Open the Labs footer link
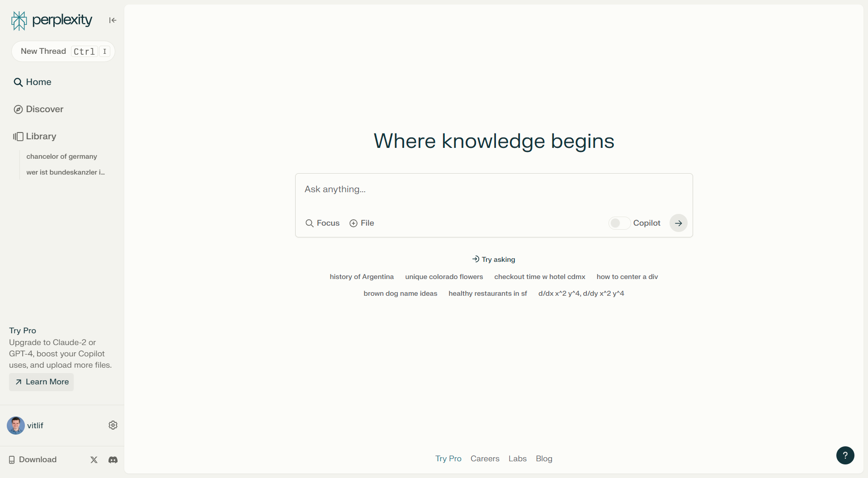The width and height of the screenshot is (868, 478). click(x=517, y=459)
